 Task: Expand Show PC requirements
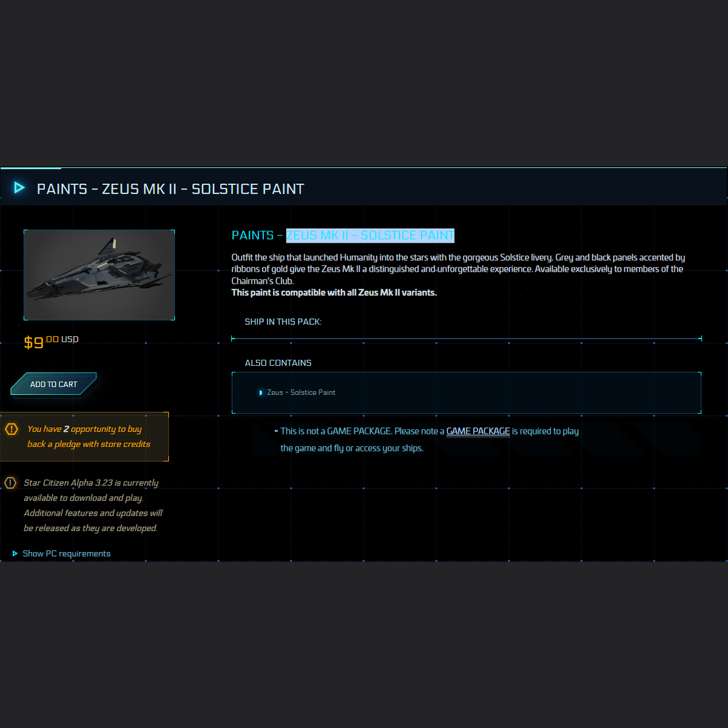tap(66, 553)
